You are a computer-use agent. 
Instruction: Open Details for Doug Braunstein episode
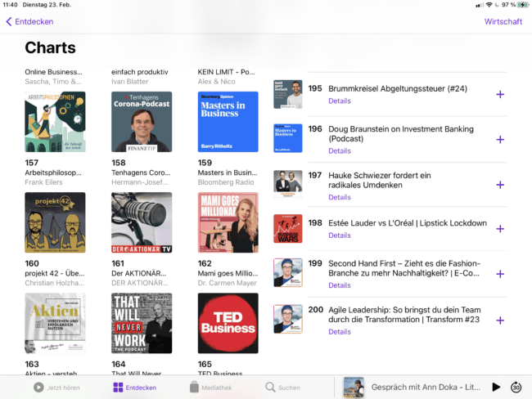pyautogui.click(x=340, y=151)
